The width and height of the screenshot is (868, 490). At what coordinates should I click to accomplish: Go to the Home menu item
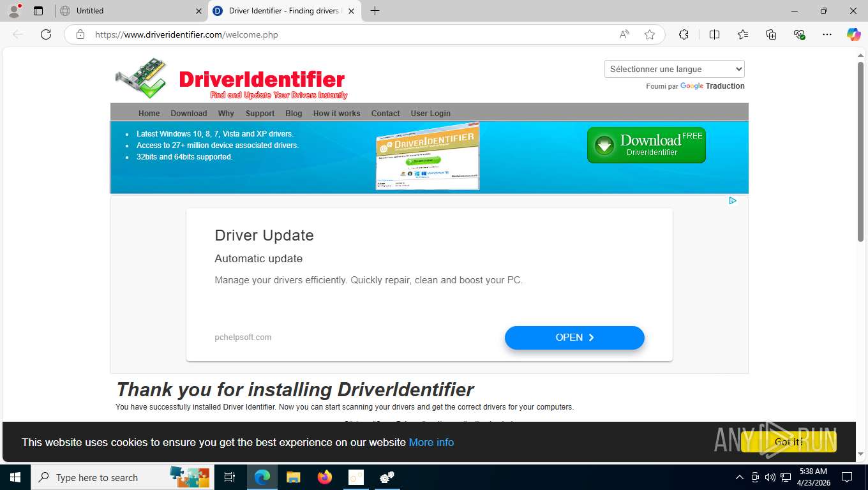point(149,113)
